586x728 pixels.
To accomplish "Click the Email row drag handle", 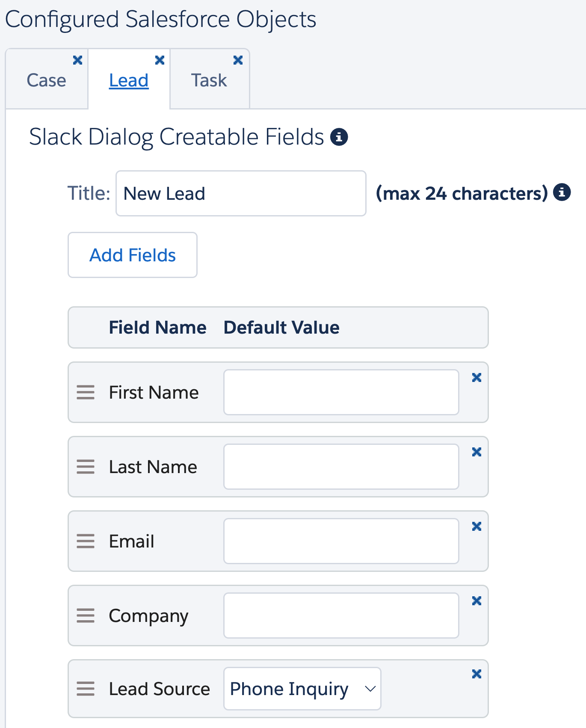I will (86, 541).
